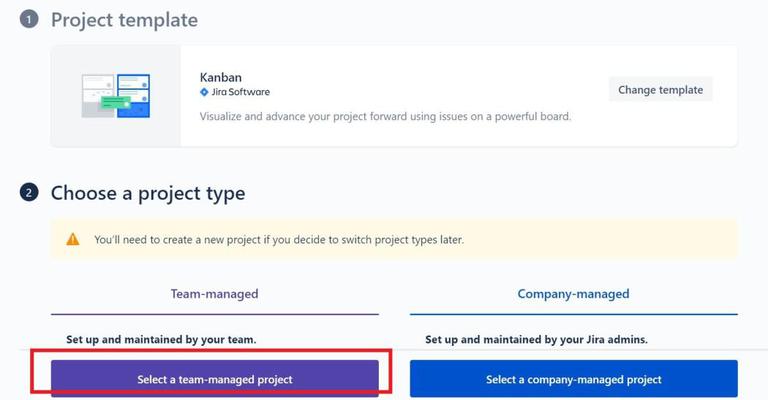This screenshot has width=768, height=400.
Task: Click the Kanban template title
Action: point(220,77)
